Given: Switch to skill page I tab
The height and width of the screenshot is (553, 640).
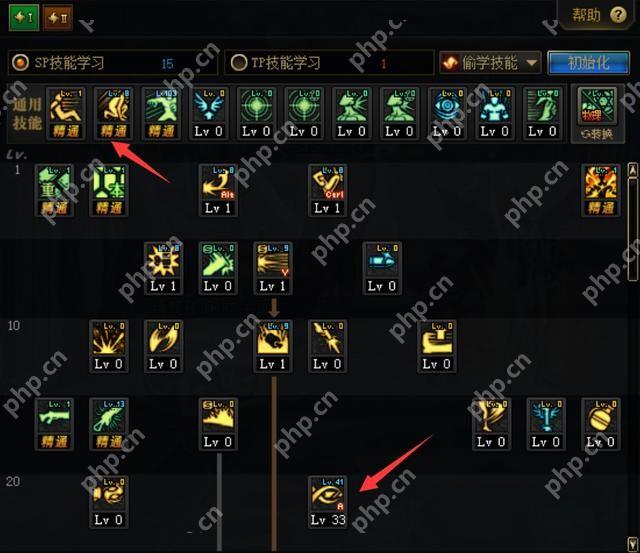Looking at the screenshot, I should tap(24, 17).
